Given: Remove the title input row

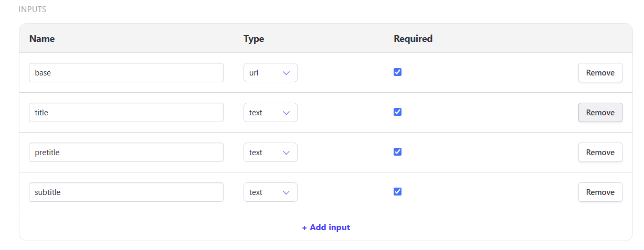Looking at the screenshot, I should (x=600, y=113).
